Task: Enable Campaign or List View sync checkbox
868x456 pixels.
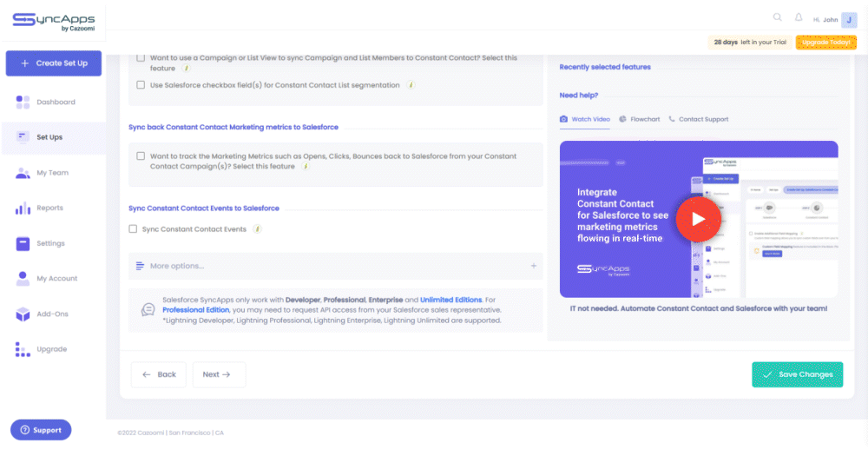Action: (141, 57)
